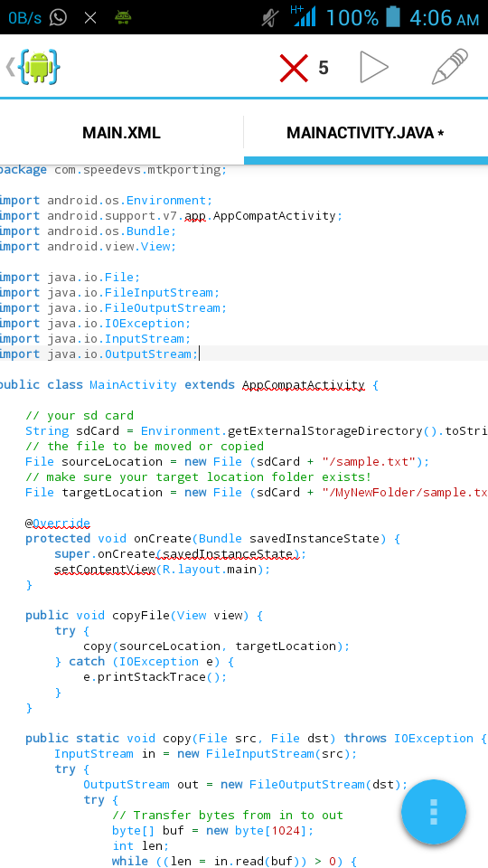Tap the underlined Override annotation
This screenshot has height=868, width=488.
tap(61, 524)
